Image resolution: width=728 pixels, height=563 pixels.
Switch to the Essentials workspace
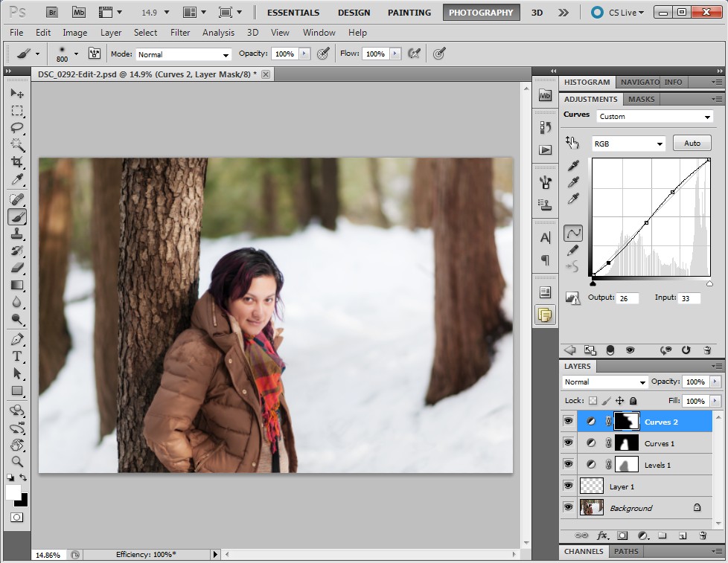(293, 13)
